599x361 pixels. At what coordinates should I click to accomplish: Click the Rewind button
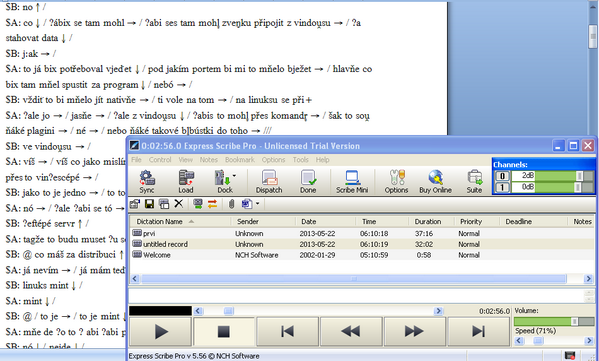351,331
